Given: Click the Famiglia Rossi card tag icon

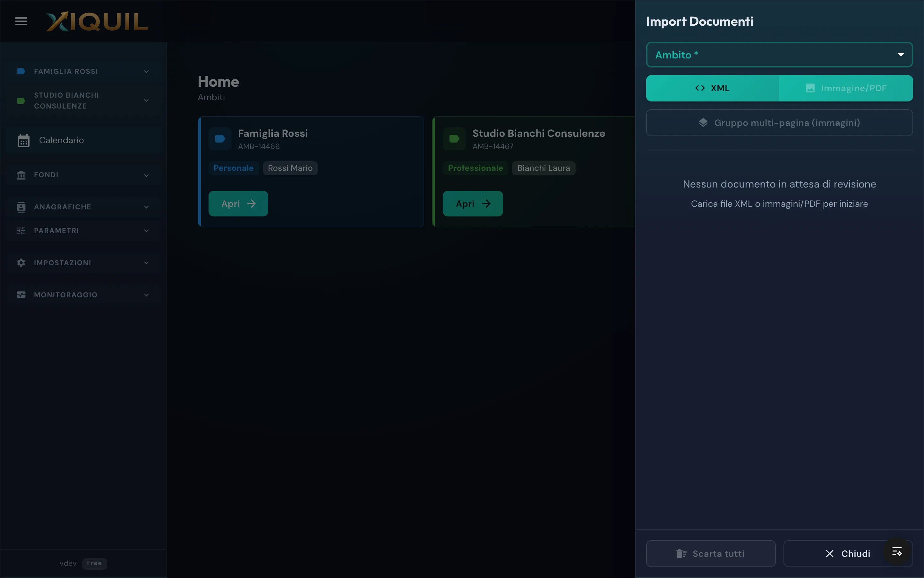Looking at the screenshot, I should pyautogui.click(x=220, y=139).
